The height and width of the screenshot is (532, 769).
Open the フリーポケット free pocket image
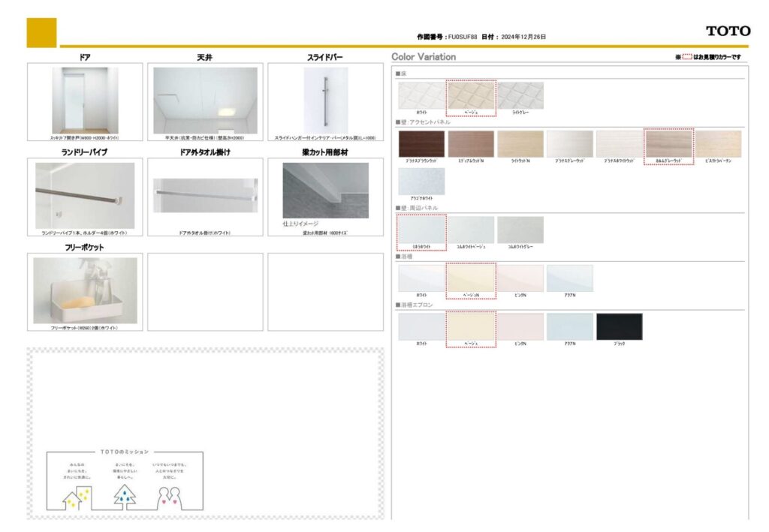(x=85, y=290)
